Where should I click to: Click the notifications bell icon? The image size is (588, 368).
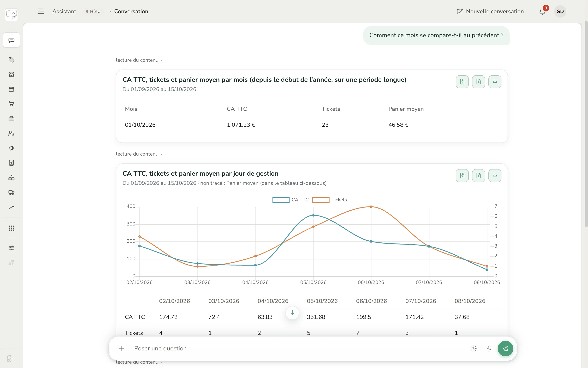pyautogui.click(x=542, y=11)
